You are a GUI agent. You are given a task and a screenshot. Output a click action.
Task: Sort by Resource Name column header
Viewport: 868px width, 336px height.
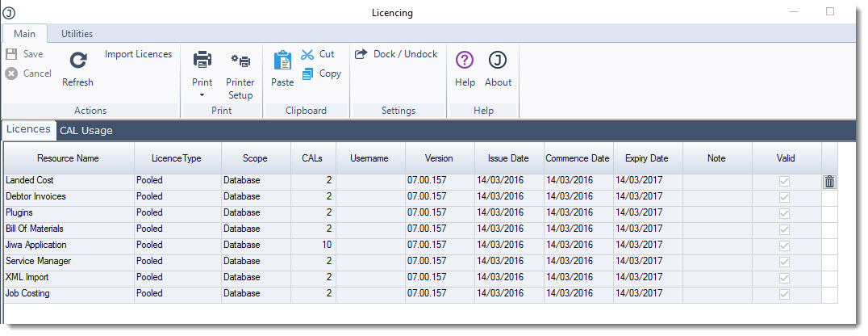tap(69, 158)
